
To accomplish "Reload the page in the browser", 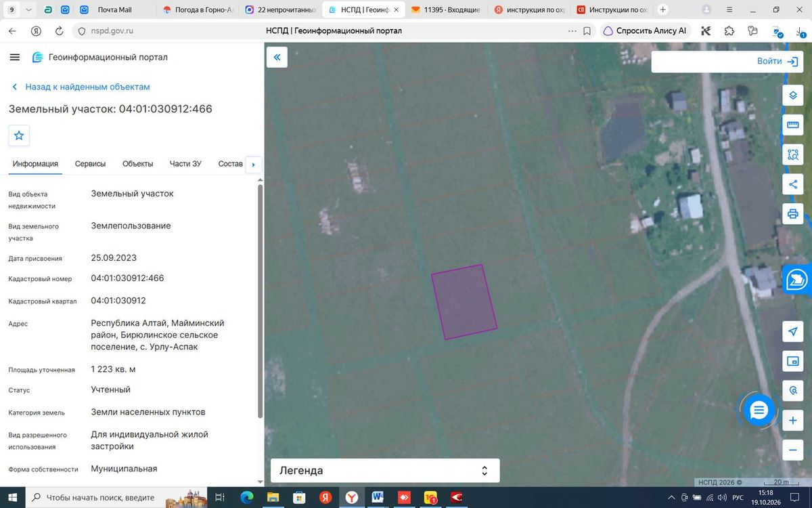I will [60, 30].
